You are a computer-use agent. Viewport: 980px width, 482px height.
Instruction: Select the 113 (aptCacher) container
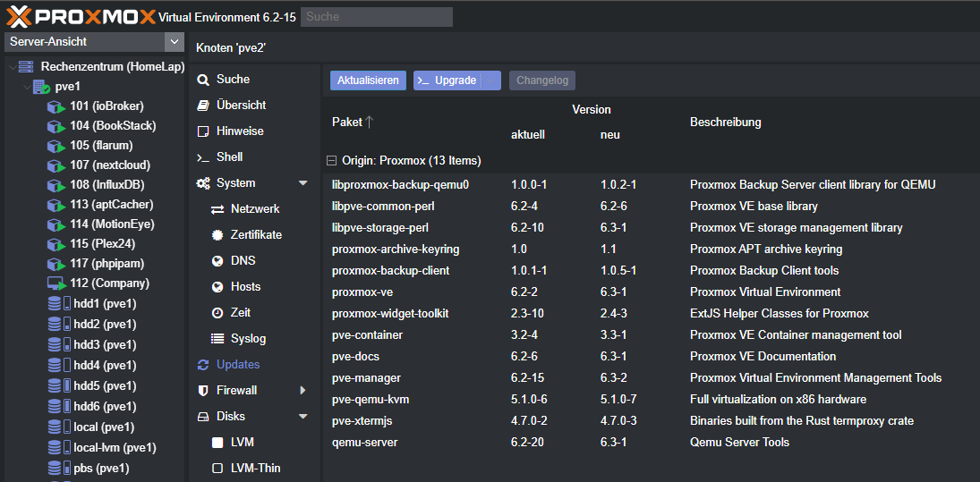[112, 205]
